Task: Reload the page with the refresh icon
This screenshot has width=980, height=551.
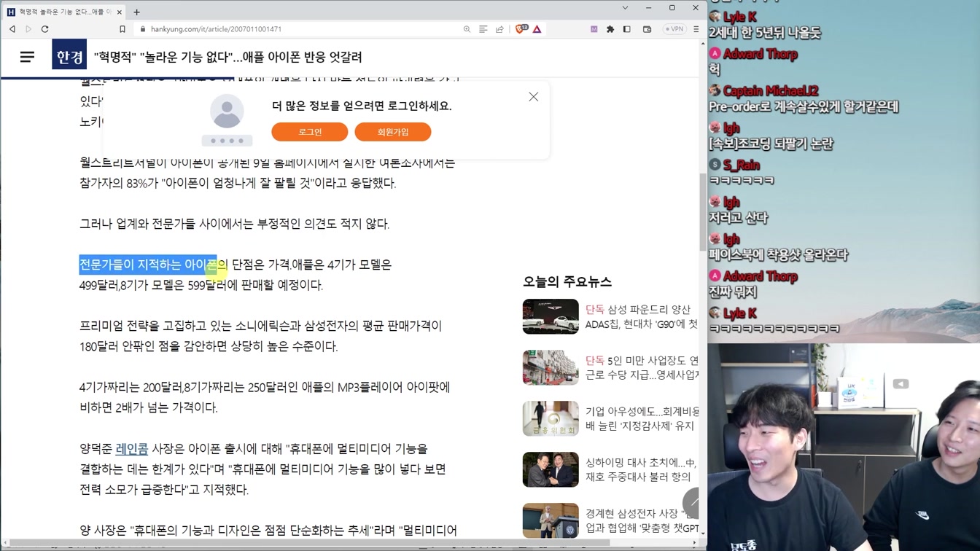Action: pos(44,29)
